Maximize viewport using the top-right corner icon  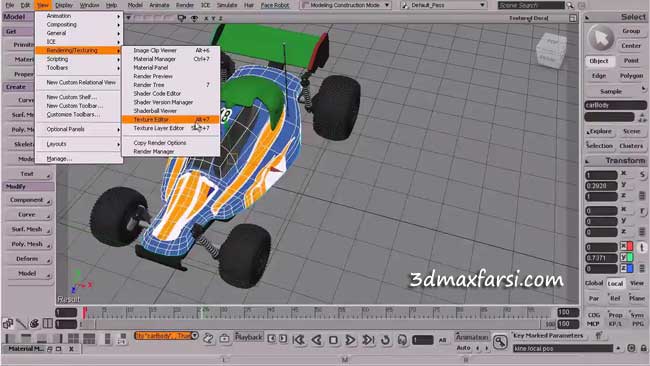tap(572, 18)
